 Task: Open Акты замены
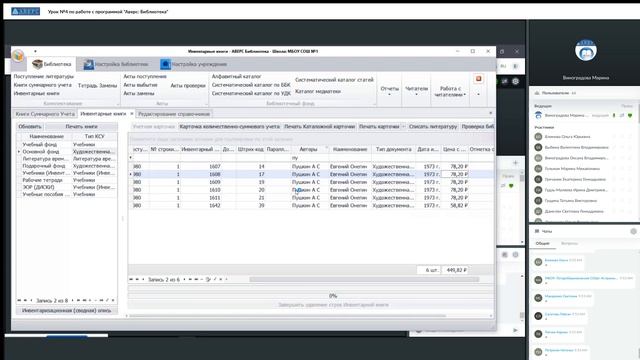click(x=139, y=93)
